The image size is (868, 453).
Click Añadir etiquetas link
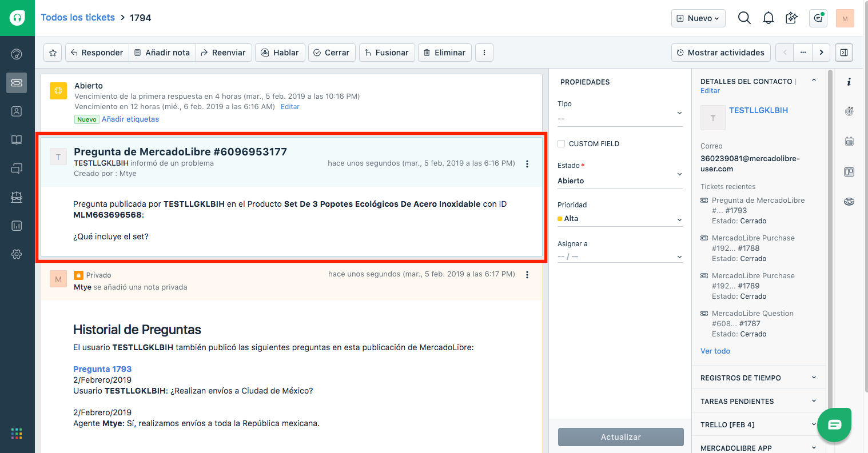130,119
